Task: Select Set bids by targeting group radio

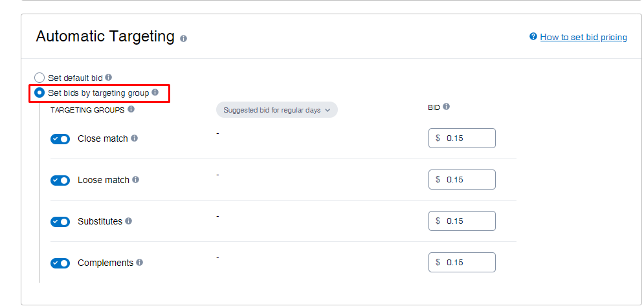Action: 39,93
